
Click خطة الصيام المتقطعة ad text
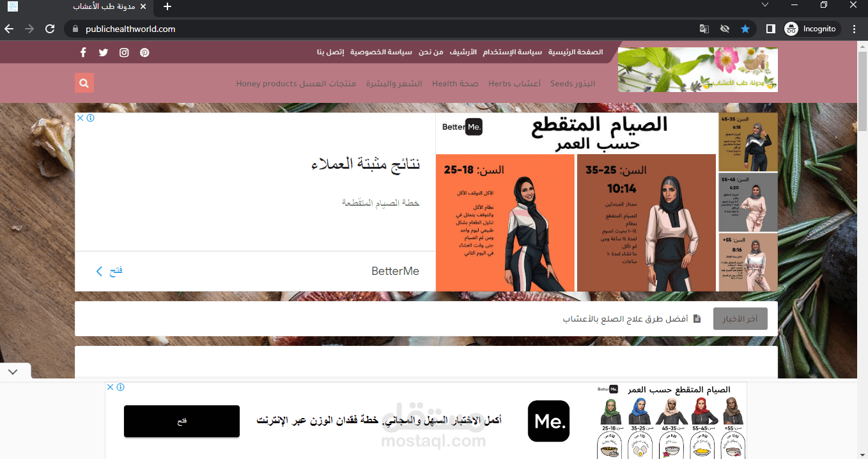click(x=380, y=203)
